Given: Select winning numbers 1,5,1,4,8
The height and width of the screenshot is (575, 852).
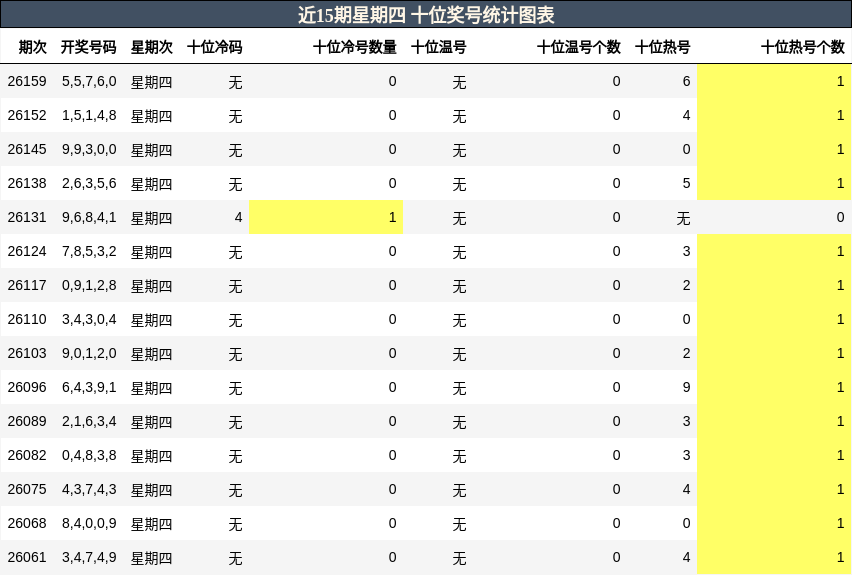Looking at the screenshot, I should click(89, 116).
